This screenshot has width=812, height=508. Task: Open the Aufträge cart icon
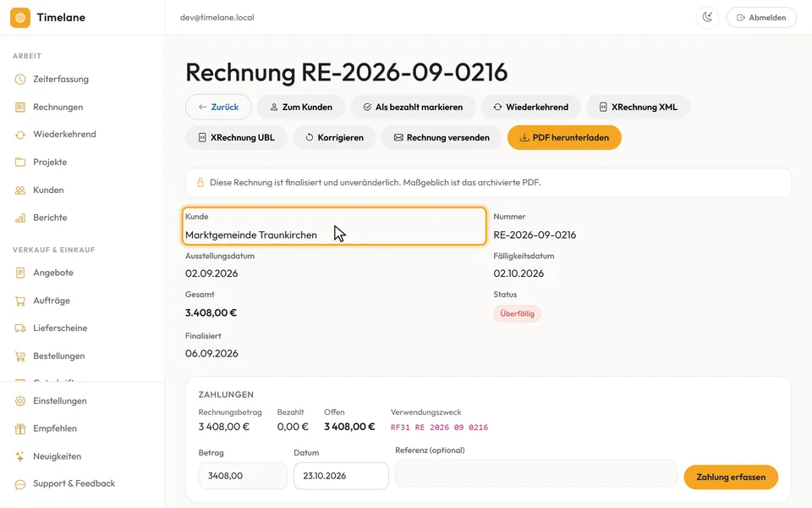(20, 301)
